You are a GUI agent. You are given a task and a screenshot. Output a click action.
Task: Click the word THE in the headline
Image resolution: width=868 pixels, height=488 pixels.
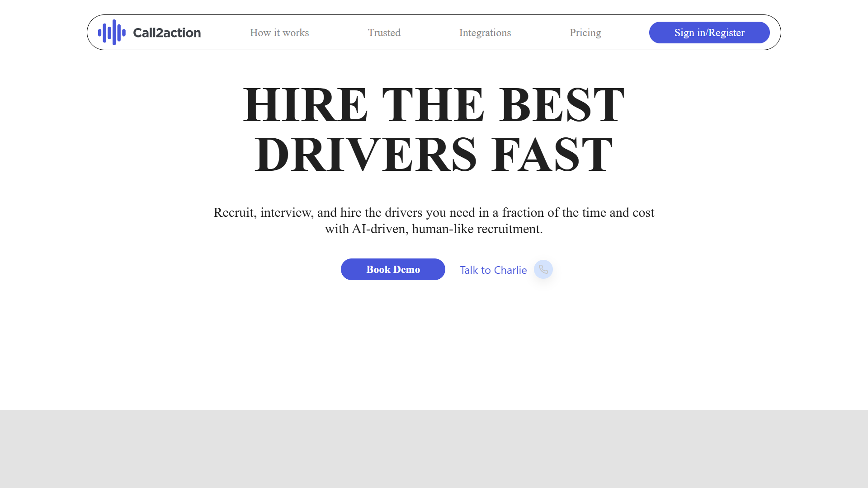(x=433, y=105)
